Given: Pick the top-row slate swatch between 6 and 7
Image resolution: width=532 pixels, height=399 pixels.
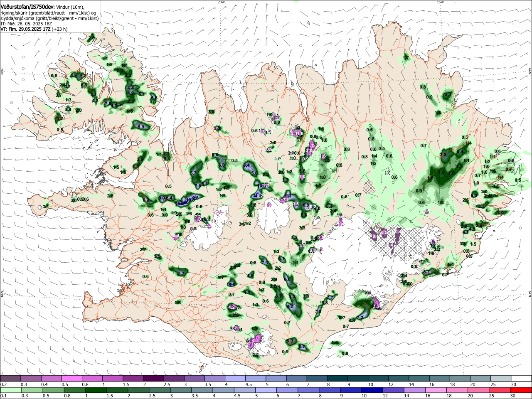Looking at the screenshot, I should pos(296,378).
